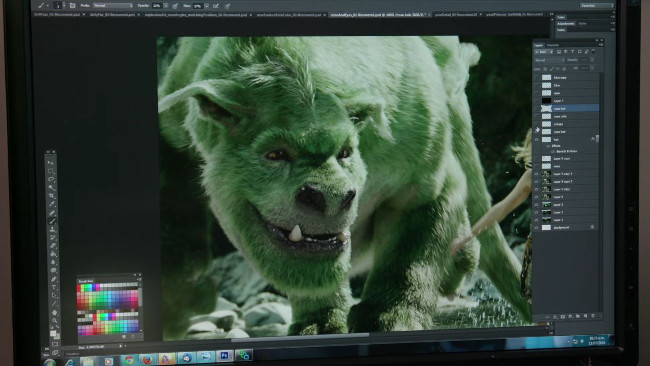The image size is (650, 366).
Task: Open the Swatches panel flyout menu
Action: (140, 279)
